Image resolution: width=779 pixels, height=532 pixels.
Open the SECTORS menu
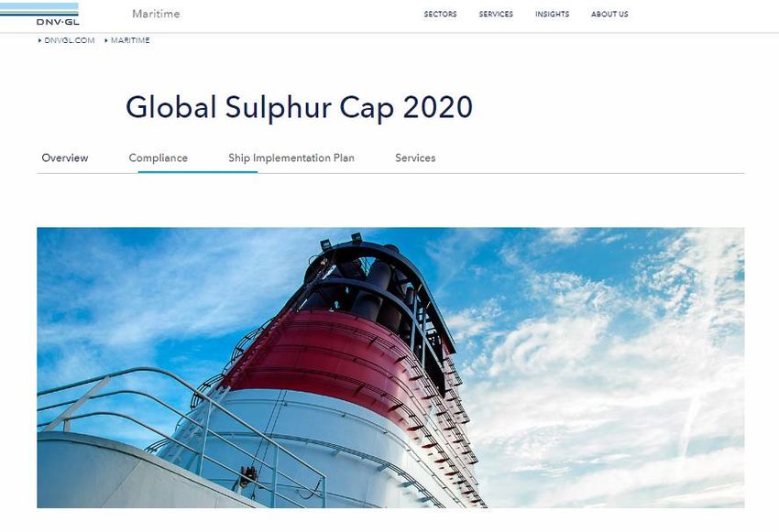(x=440, y=15)
